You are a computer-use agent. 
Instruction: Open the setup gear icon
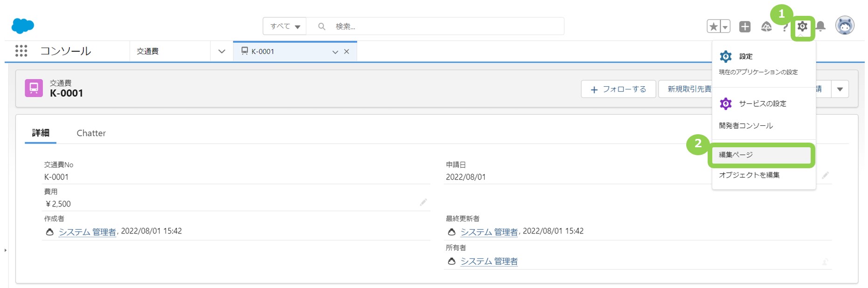(x=802, y=27)
